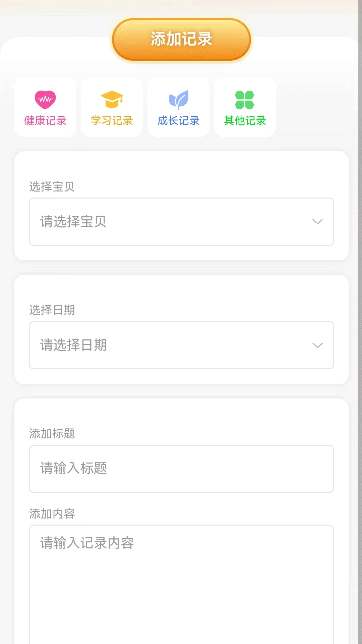Screen dimensions: 362x644
Task: Choose the 其他记录 category label
Action: click(x=245, y=121)
